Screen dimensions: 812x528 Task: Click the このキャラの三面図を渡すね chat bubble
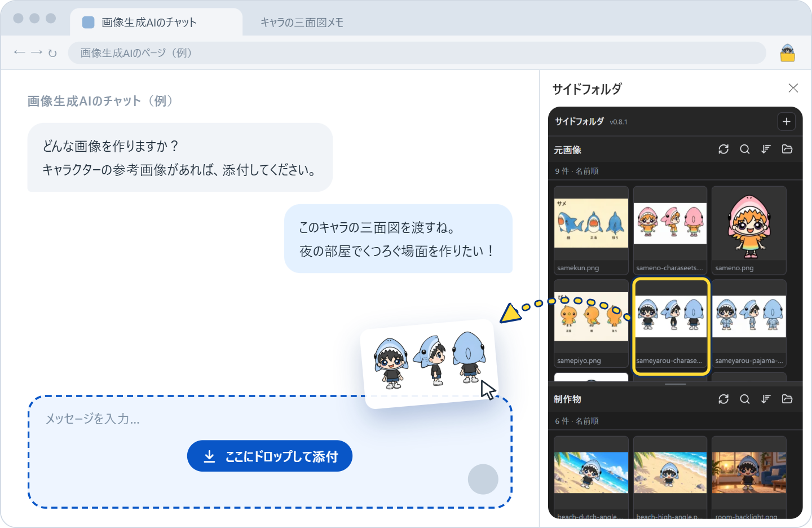click(x=398, y=239)
